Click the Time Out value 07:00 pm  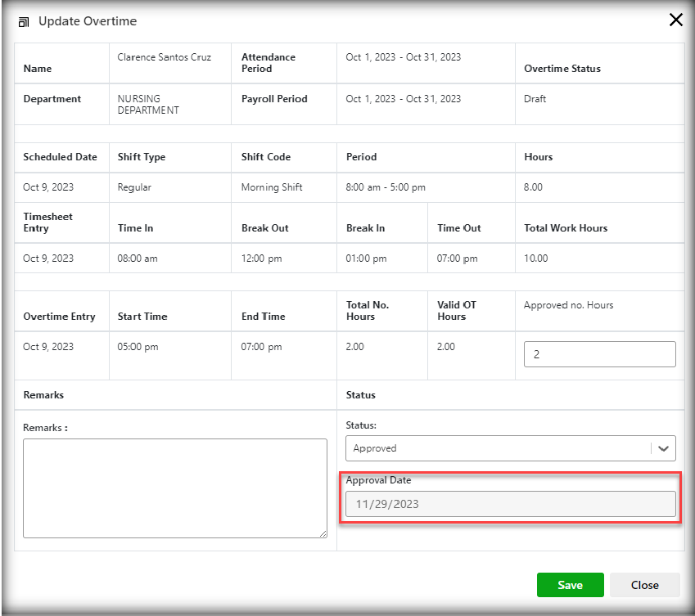(457, 259)
